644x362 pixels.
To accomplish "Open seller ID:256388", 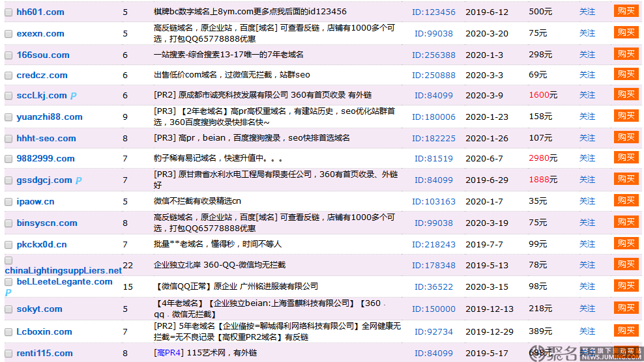I will [433, 55].
